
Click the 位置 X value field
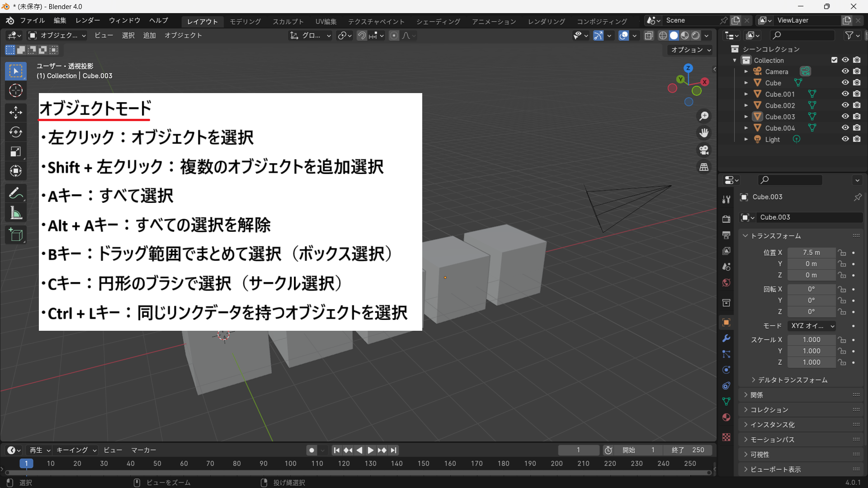point(811,253)
